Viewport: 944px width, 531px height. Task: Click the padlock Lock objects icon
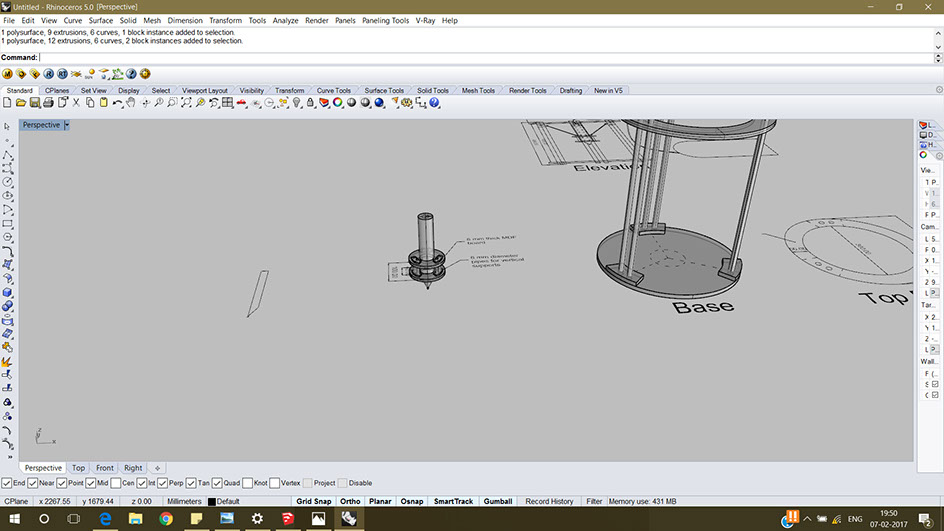click(x=310, y=103)
